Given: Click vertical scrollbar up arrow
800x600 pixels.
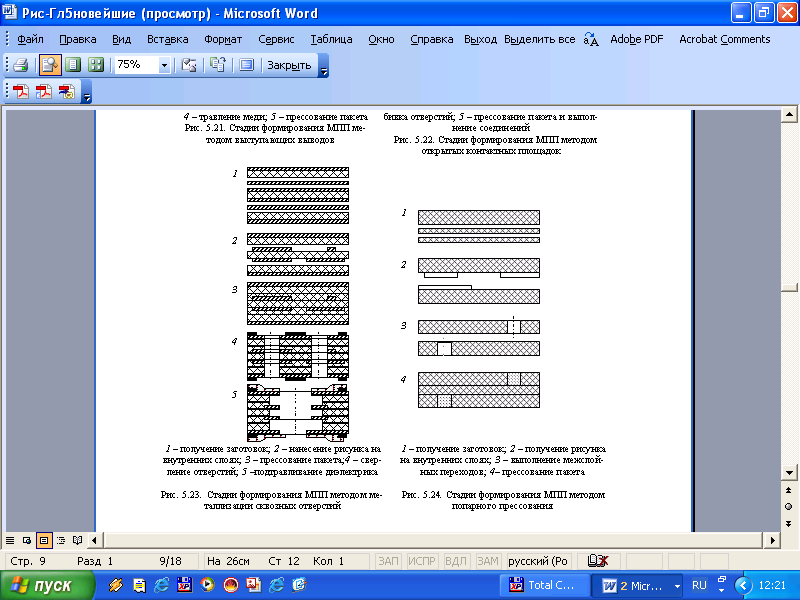Looking at the screenshot, I should pyautogui.click(x=789, y=115).
